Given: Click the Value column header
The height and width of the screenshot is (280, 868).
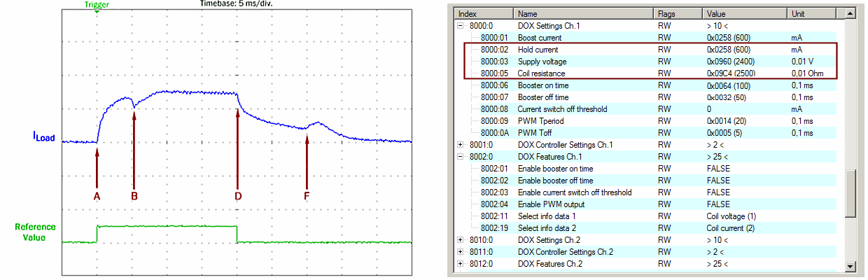Looking at the screenshot, I should coord(745,13).
